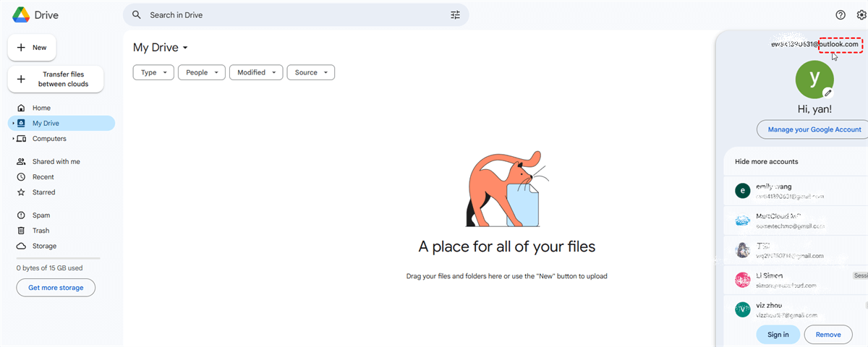Viewport: 868px width, 347px height.
Task: Switch to Li Simon account
Action: point(796,280)
